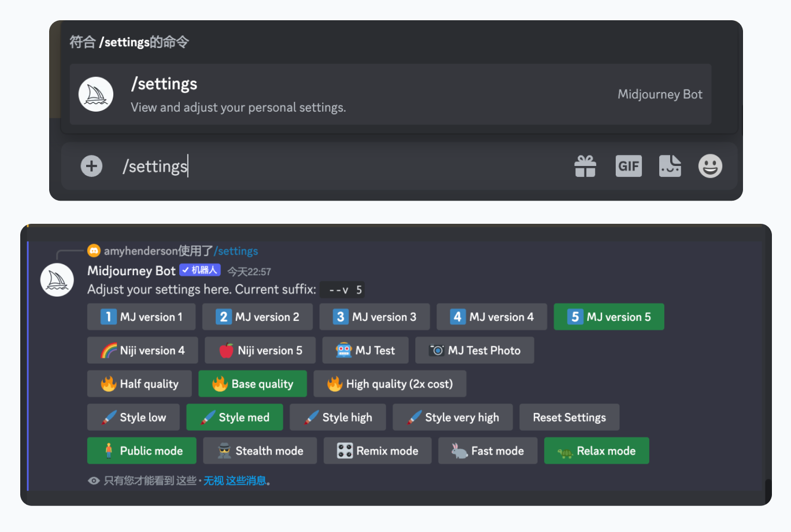Enable Remix mode
Viewport: 791px width, 532px height.
[377, 451]
